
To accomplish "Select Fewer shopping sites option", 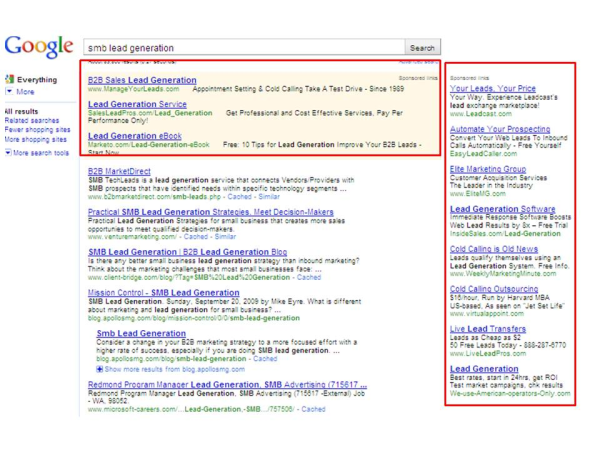I will (37, 130).
